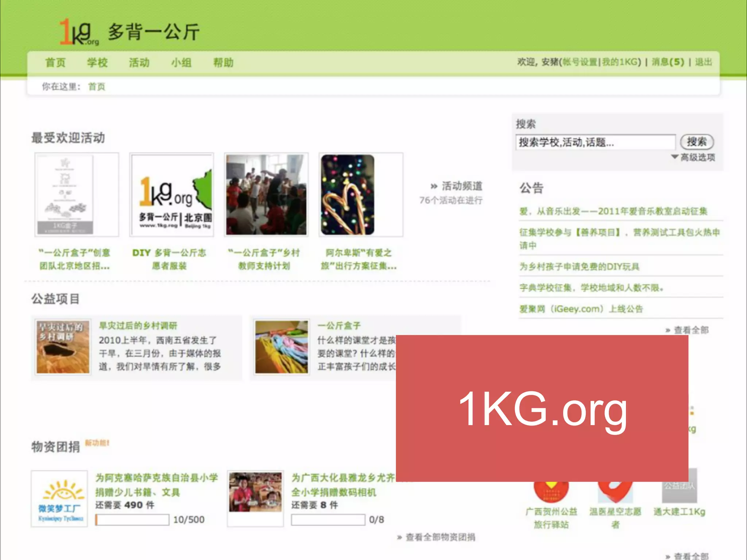Open "一公斤盒子"创意团队北京地区招 activity link
747x560 pixels.
tap(75, 259)
